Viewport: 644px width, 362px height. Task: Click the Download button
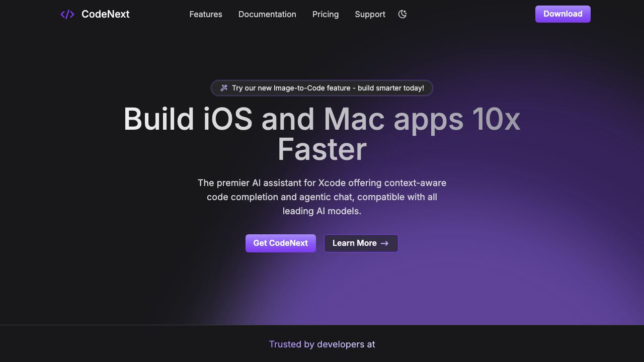[563, 14]
